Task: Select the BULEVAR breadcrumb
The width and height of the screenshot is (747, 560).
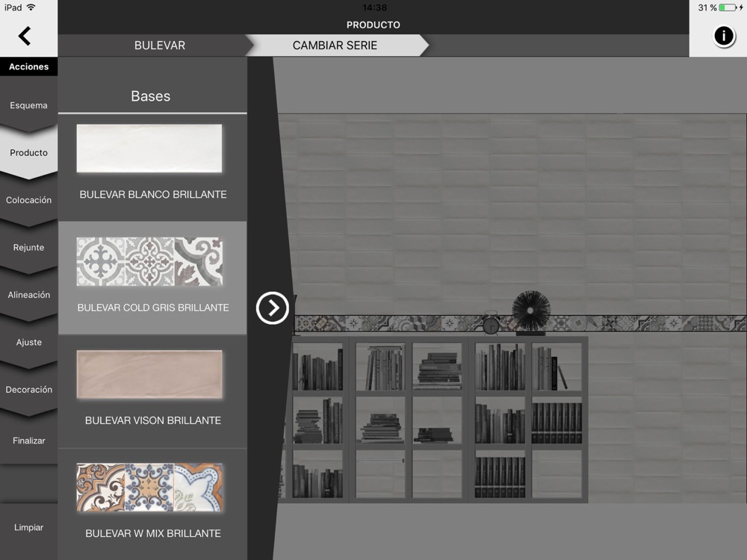Action: tap(160, 46)
